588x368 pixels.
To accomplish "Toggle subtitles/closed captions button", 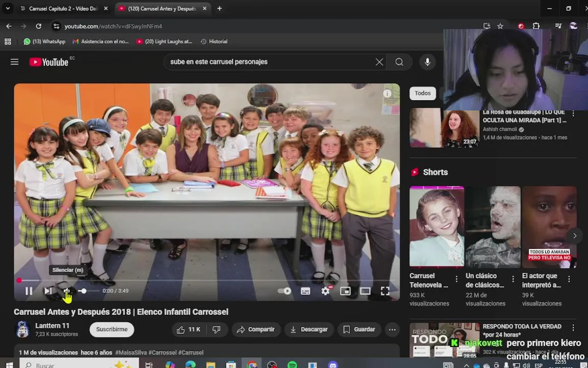I will (306, 291).
